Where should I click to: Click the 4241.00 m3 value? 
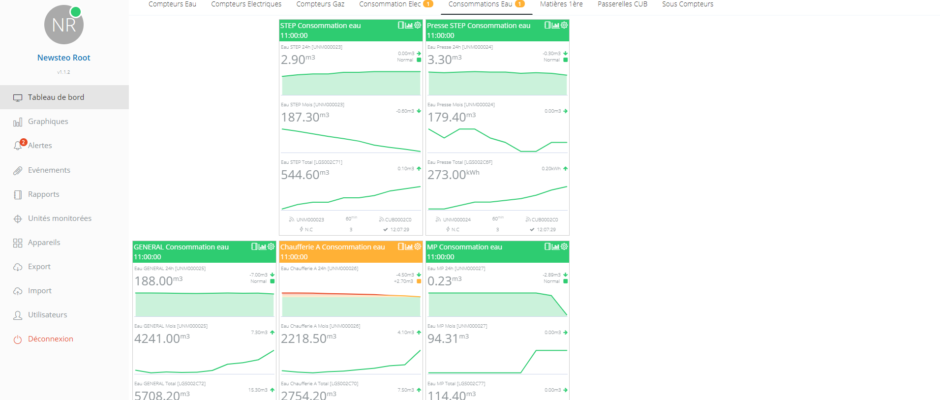[x=161, y=339]
